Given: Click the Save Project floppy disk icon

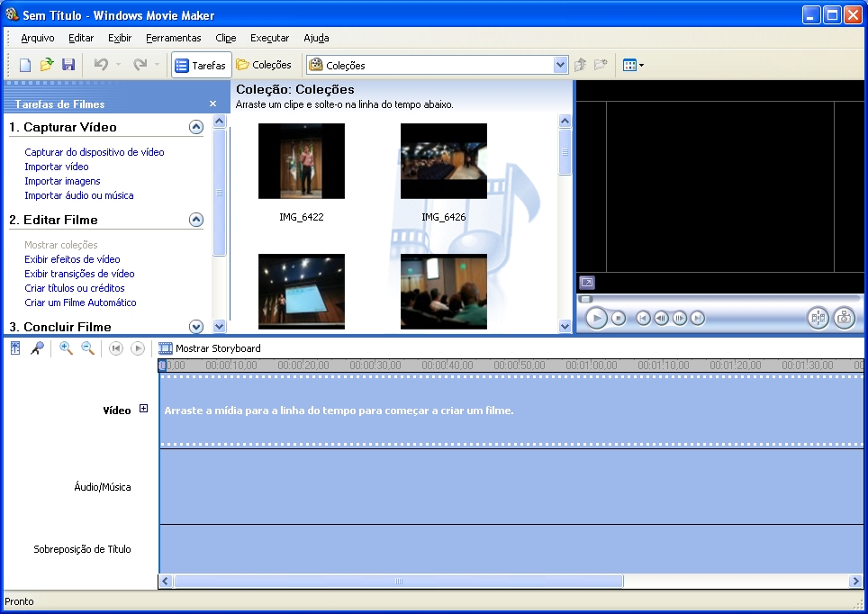Looking at the screenshot, I should tap(68, 65).
